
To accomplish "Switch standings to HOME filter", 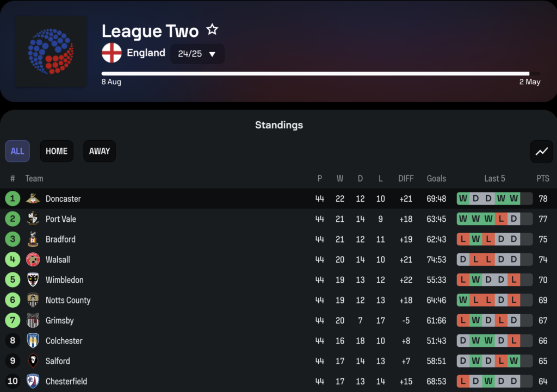I will click(x=57, y=151).
